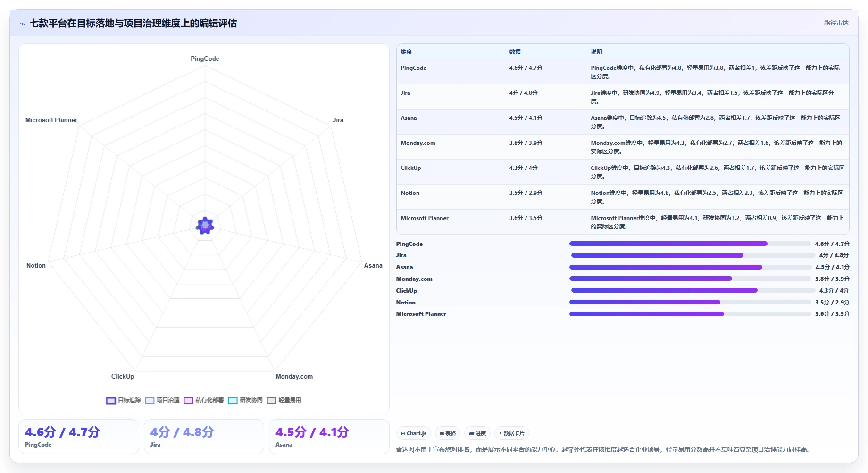The height and width of the screenshot is (473, 868).
Task: Toggle the 轻量易用 legend series
Action: (x=284, y=400)
